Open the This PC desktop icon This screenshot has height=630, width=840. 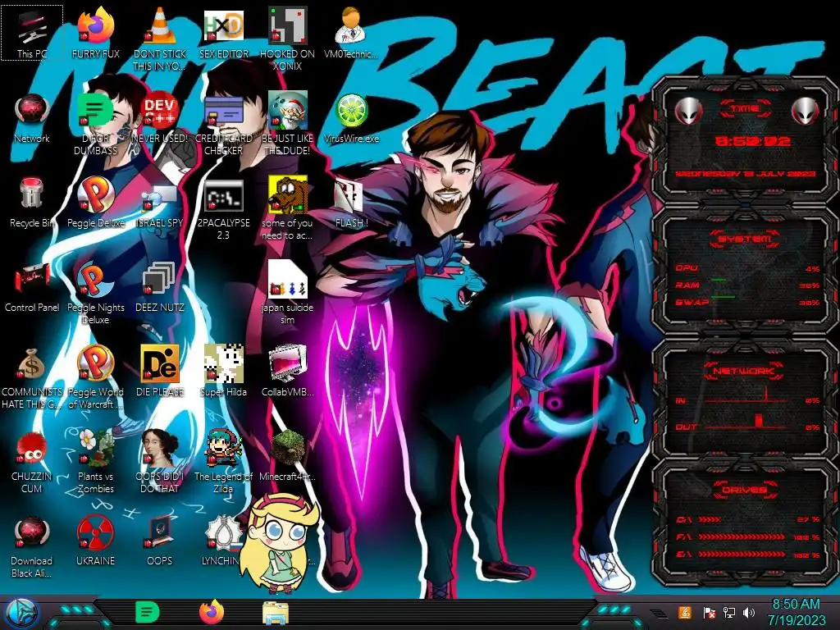point(32,32)
